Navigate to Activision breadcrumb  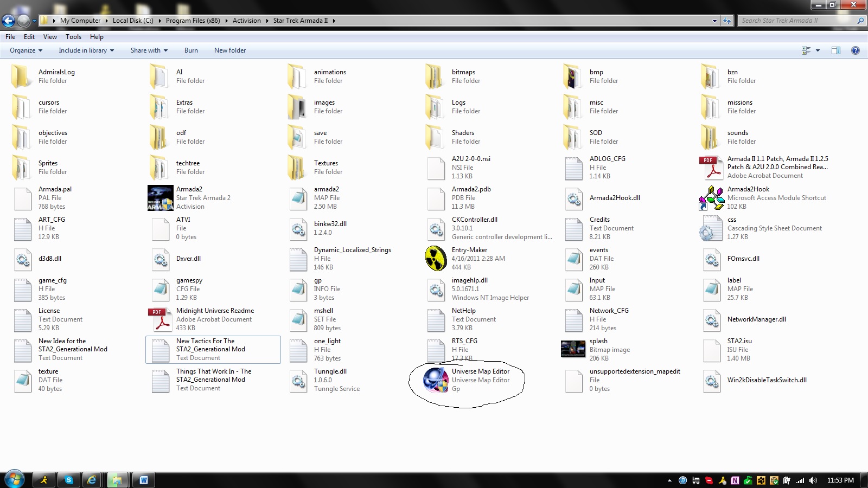pos(247,21)
